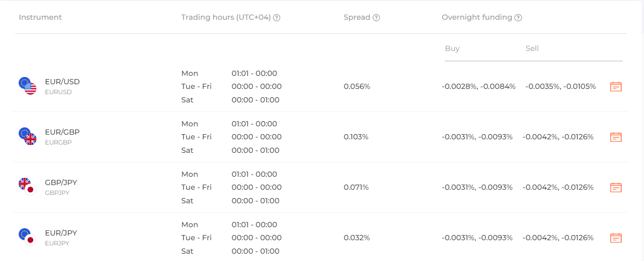Click the Overnight funding help question icon
This screenshot has height=261, width=644.
(518, 18)
